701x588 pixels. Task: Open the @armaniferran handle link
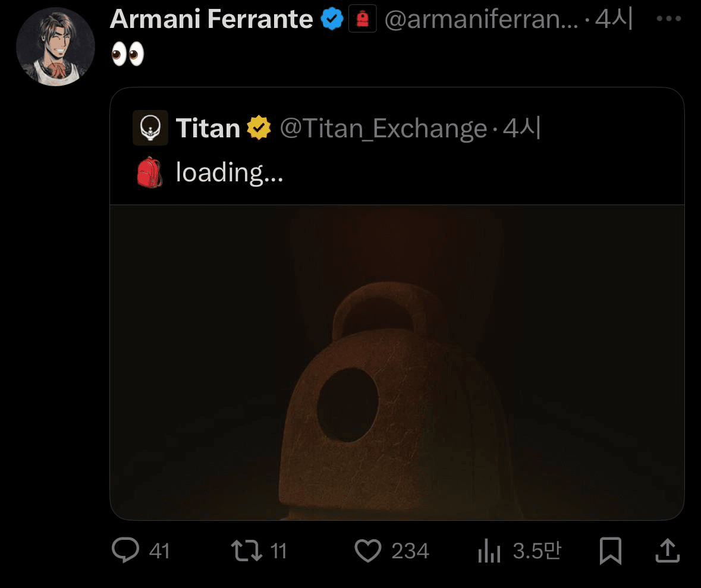pyautogui.click(x=481, y=20)
